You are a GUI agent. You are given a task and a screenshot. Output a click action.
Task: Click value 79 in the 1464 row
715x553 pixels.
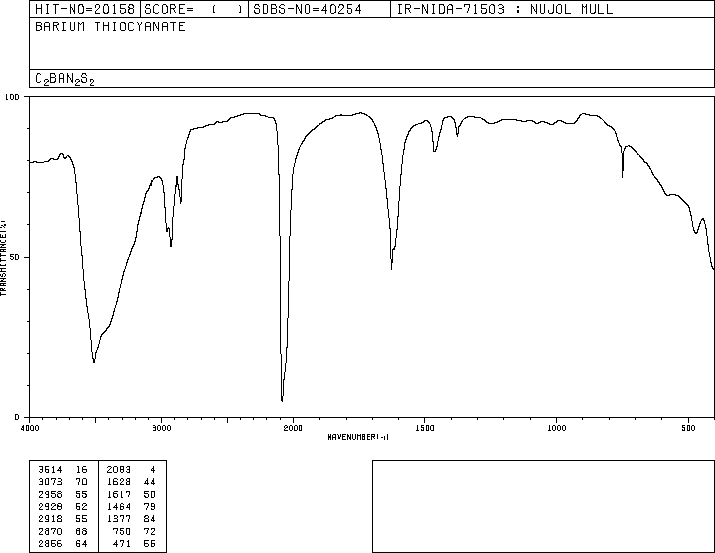[150, 506]
